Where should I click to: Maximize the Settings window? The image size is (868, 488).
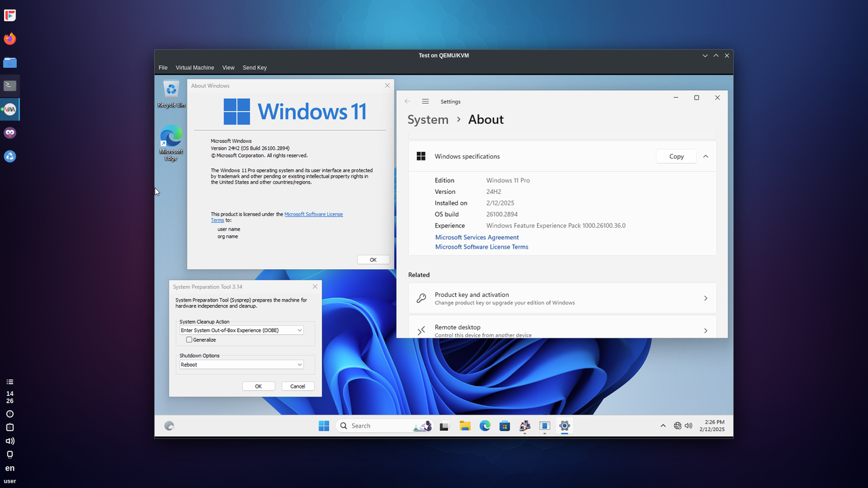coord(696,98)
